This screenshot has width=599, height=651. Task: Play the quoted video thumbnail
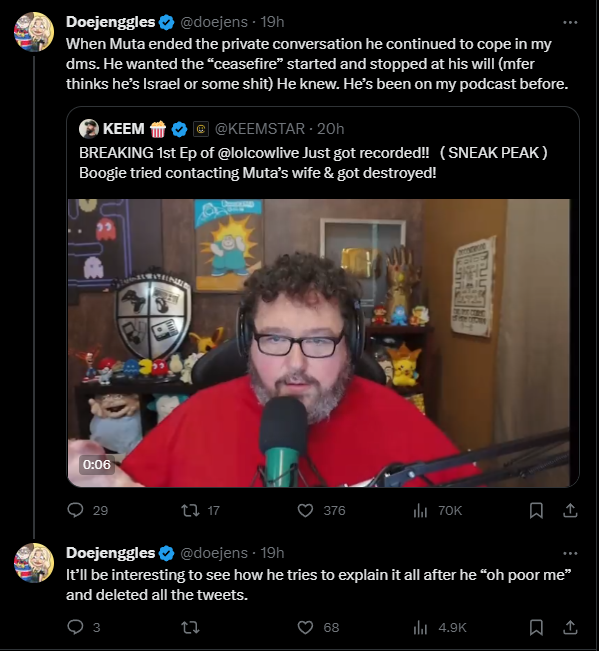tap(319, 343)
